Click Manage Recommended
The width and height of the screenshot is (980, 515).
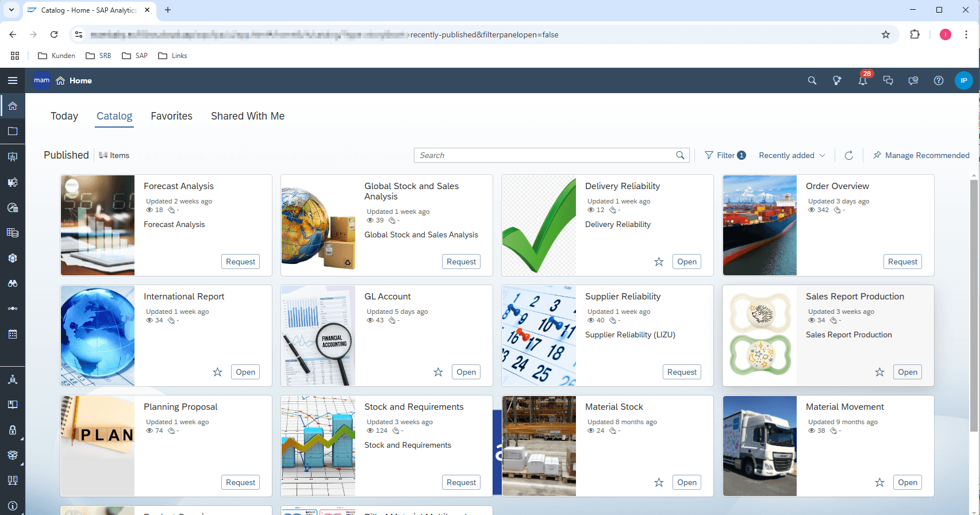(921, 155)
